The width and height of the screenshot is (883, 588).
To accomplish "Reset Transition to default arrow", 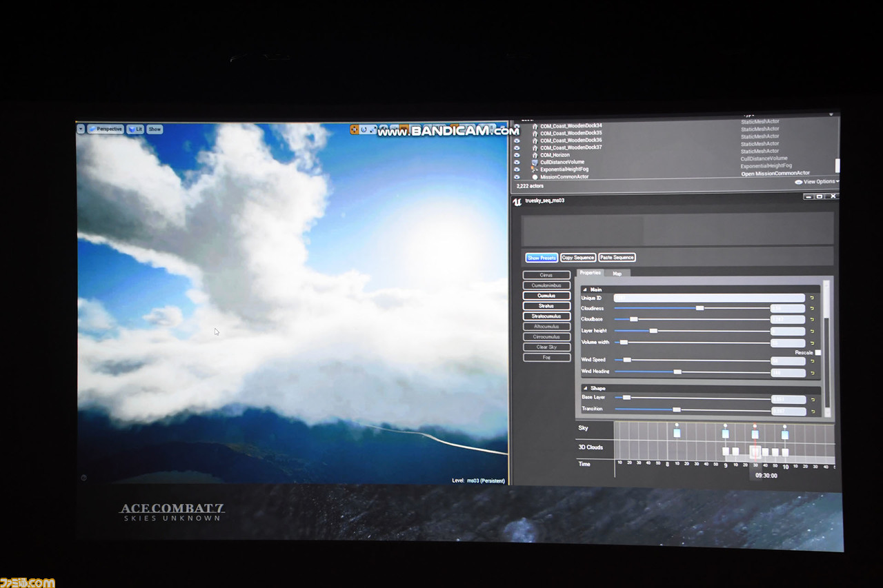I will 812,411.
